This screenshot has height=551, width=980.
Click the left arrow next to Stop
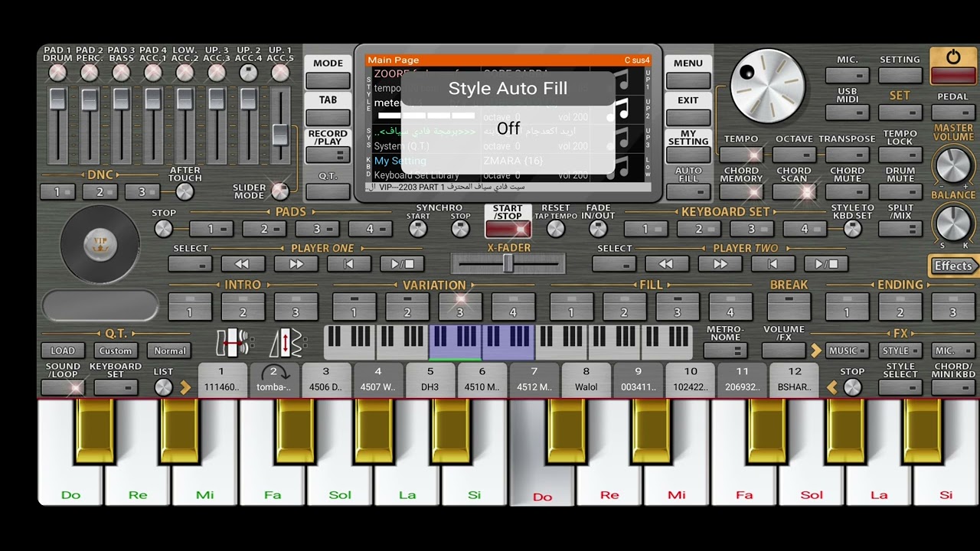832,388
